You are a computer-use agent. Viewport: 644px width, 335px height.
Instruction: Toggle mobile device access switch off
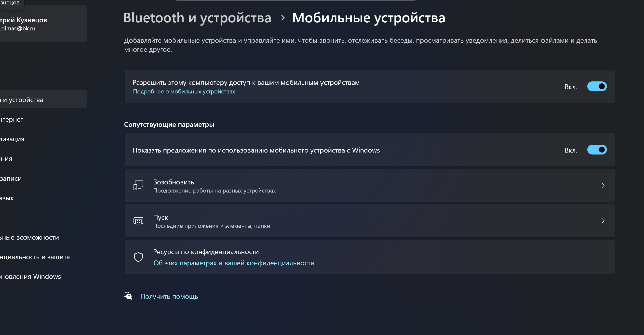coord(597,86)
